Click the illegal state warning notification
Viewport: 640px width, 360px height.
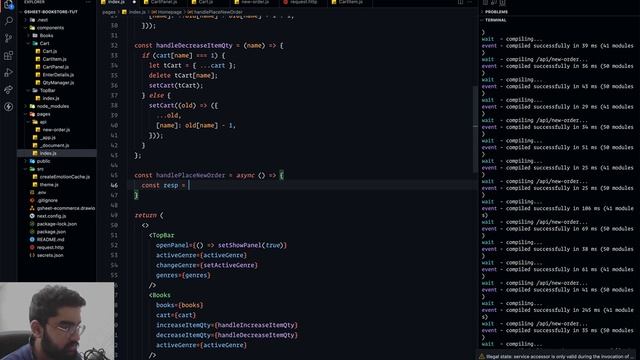(x=557, y=356)
